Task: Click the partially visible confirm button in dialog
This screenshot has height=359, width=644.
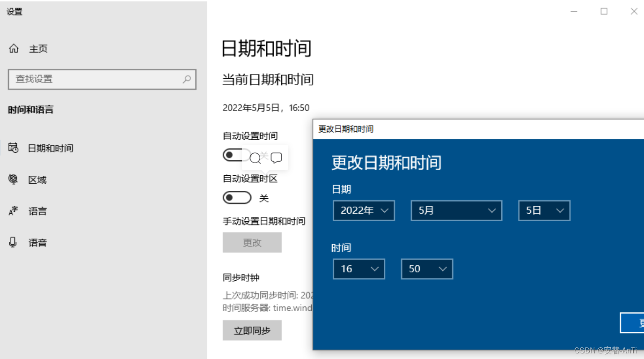Action: [x=632, y=323]
